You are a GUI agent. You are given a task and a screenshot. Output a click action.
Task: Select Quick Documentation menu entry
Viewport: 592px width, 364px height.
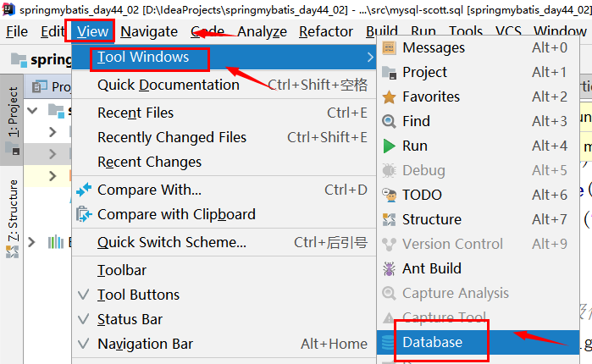coord(169,85)
